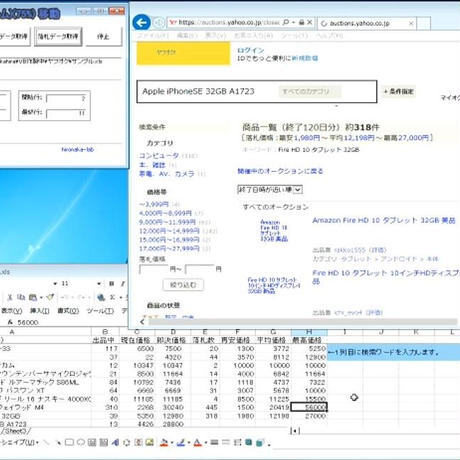Insert vertical text box from drawing toolbar
The height and width of the screenshot is (460, 460).
pyautogui.click(x=104, y=443)
